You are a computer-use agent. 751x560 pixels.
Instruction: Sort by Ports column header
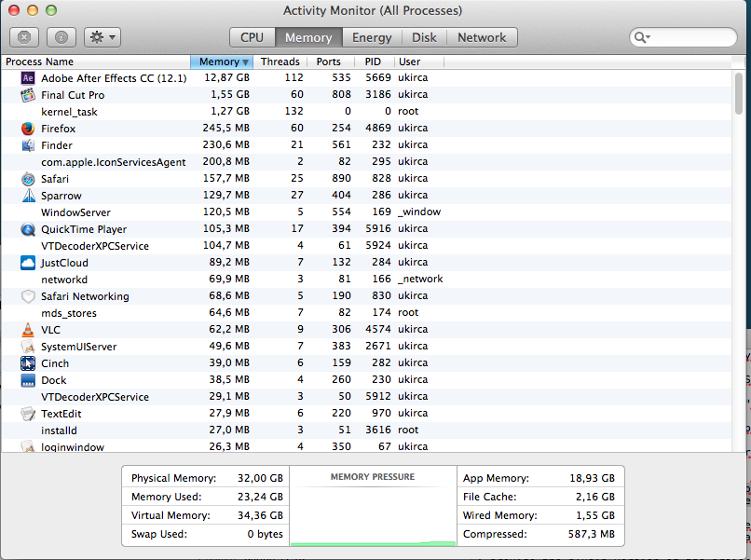[x=329, y=61]
